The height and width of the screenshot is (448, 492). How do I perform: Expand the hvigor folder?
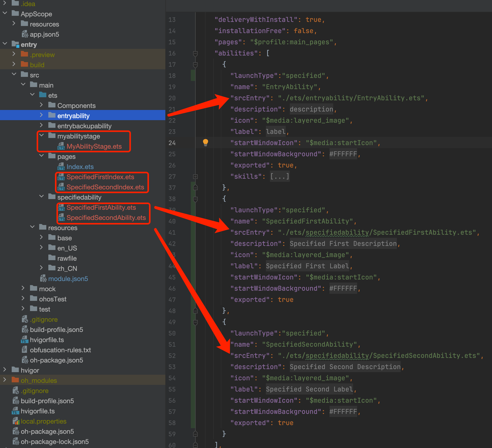pyautogui.click(x=5, y=370)
